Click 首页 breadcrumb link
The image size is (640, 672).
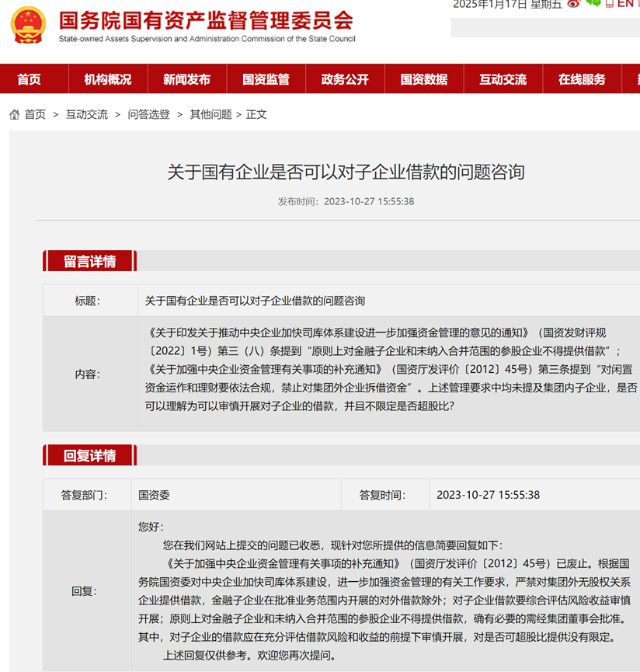35,114
